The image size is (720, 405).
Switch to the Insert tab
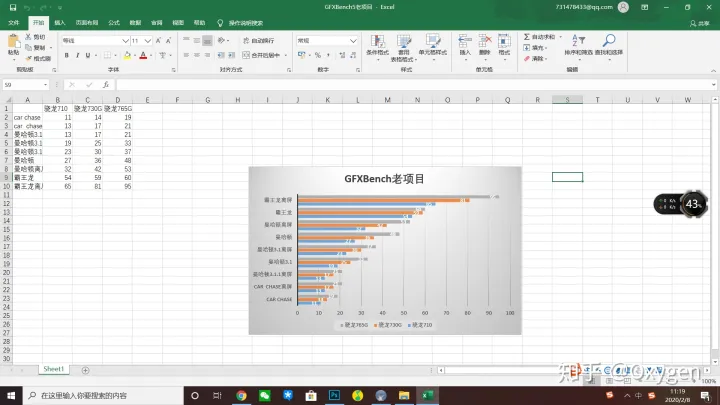pos(60,23)
